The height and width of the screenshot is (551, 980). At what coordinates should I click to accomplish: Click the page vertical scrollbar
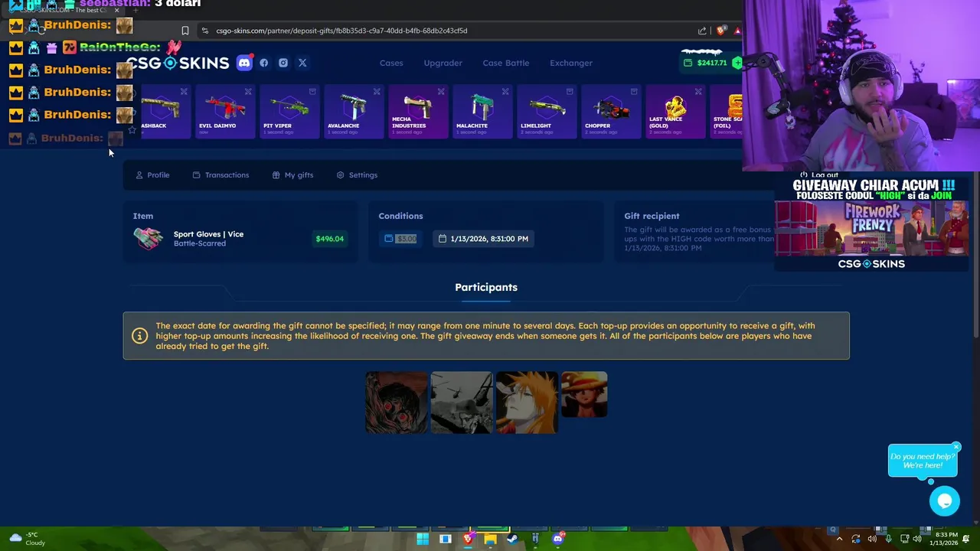pyautogui.click(x=976, y=253)
